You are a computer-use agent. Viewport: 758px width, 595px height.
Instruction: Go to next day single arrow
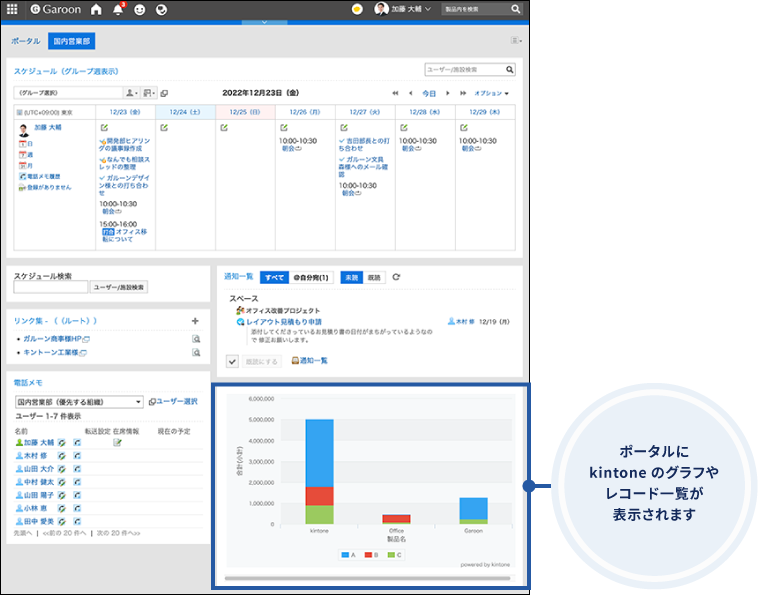(448, 93)
